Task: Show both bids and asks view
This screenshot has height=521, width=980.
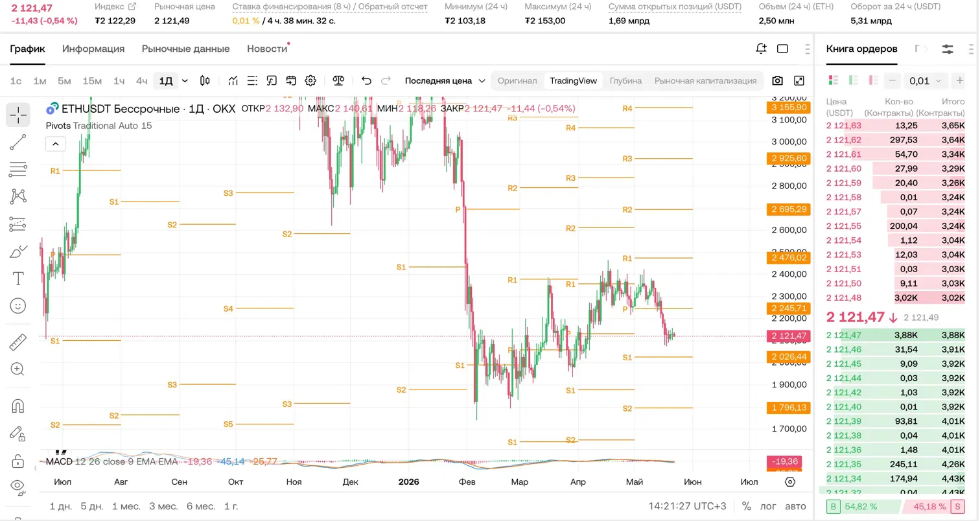Action: click(834, 81)
